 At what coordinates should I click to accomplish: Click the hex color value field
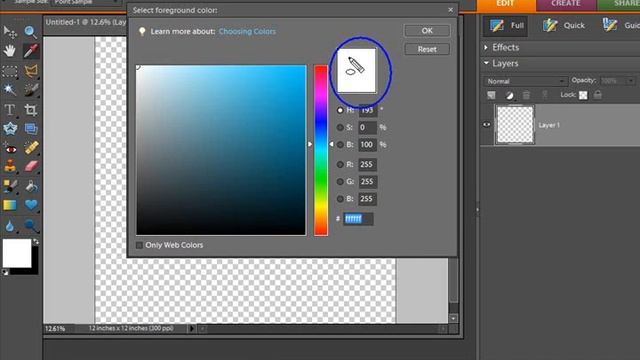[358, 219]
